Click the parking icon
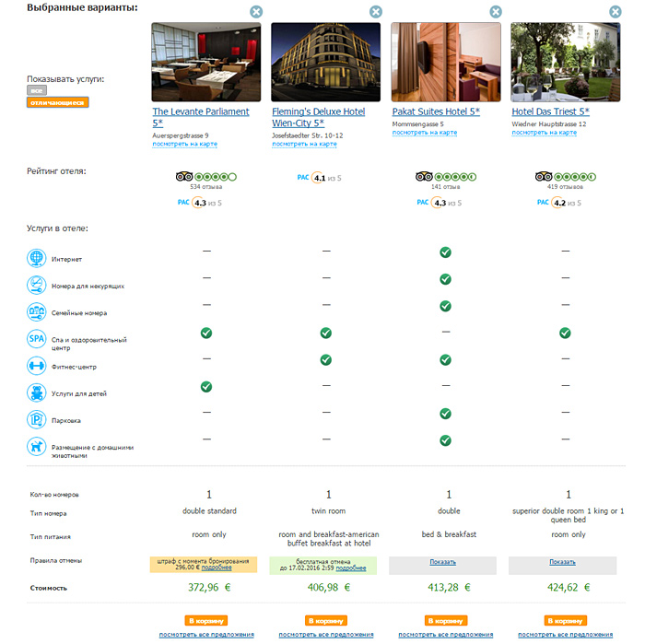The image size is (645, 644). tap(36, 419)
